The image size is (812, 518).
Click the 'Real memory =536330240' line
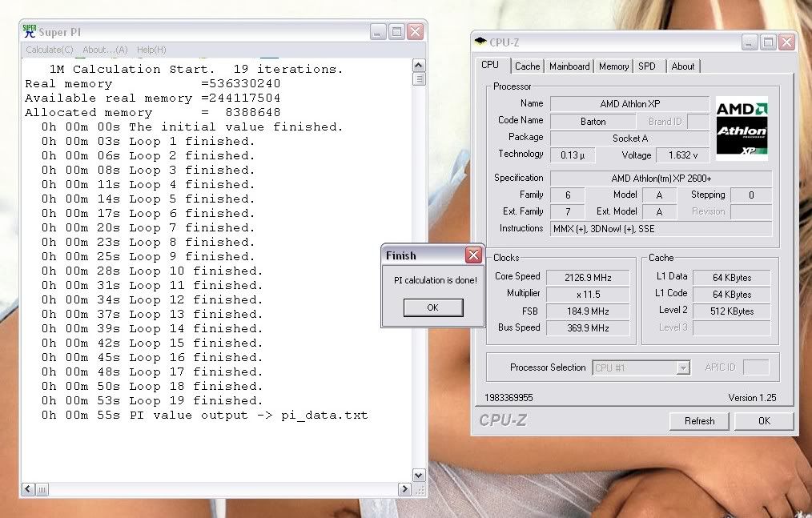pyautogui.click(x=153, y=83)
